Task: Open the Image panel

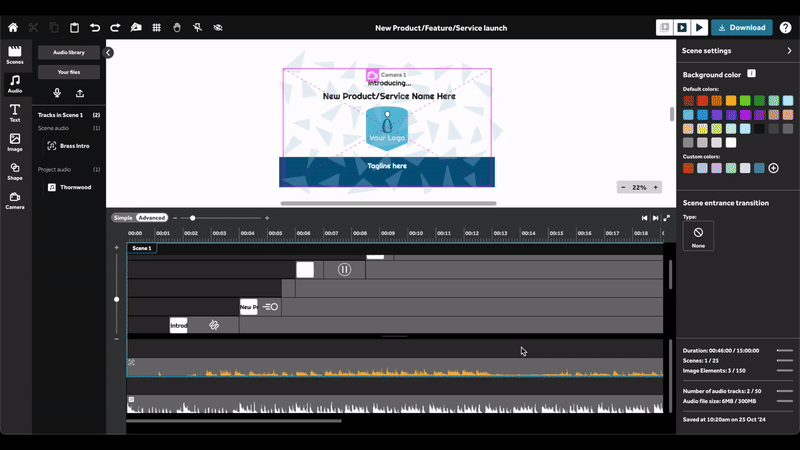Action: point(15,141)
